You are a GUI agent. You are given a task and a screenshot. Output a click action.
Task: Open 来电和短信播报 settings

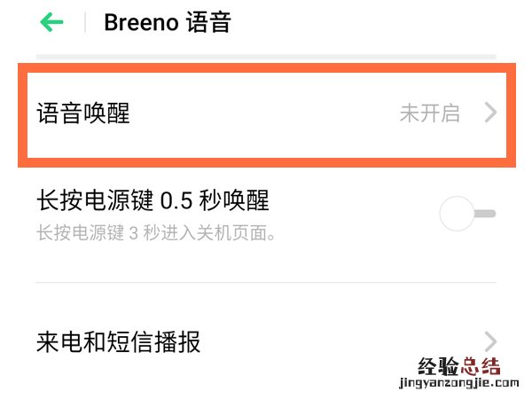(118, 340)
